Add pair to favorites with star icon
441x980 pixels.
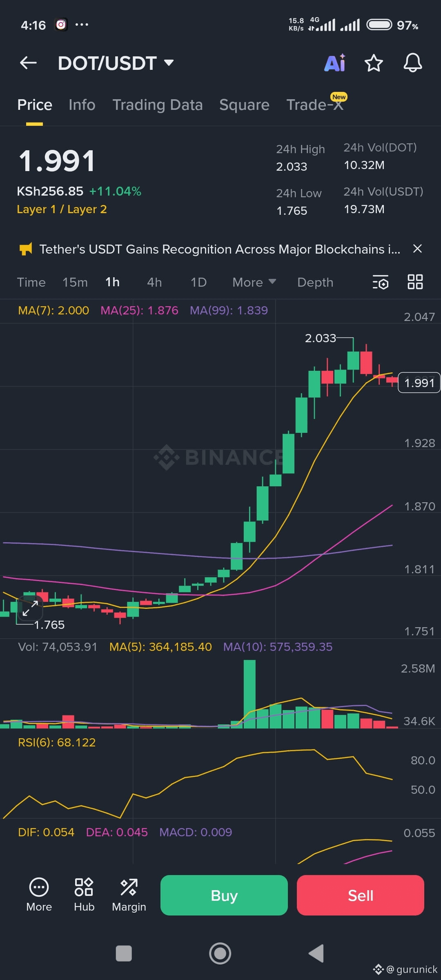tap(374, 63)
